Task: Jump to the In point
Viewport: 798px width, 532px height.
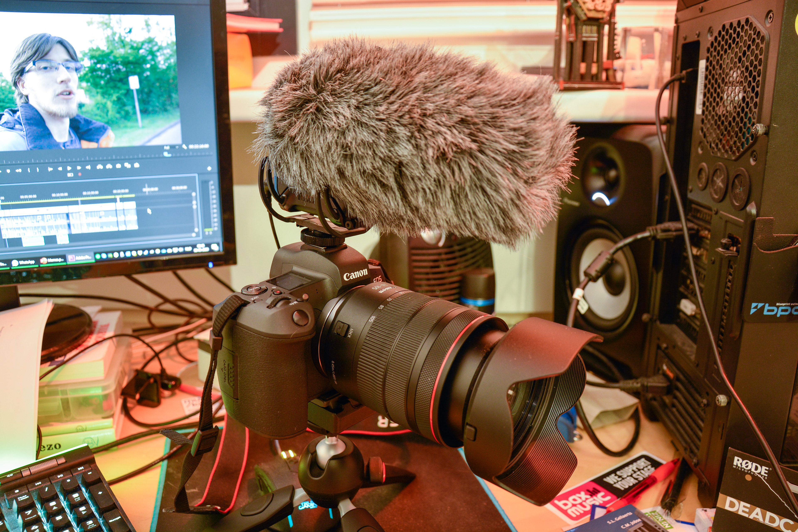Action: pos(50,169)
